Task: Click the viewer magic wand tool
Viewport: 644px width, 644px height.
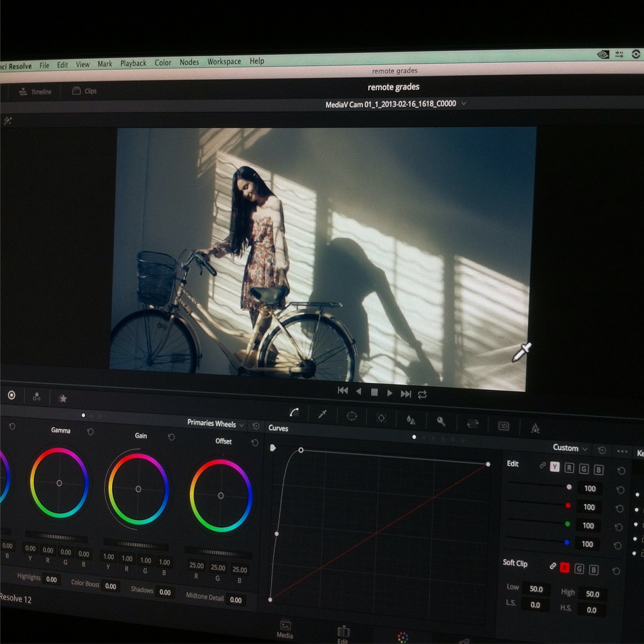Action: tap(8, 121)
